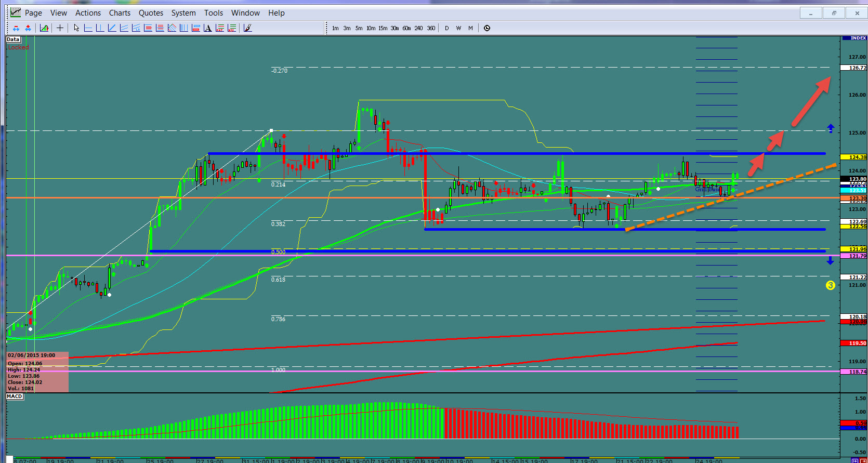Click the PAT lines toolbar icon
The image size is (868, 463).
(220, 28)
